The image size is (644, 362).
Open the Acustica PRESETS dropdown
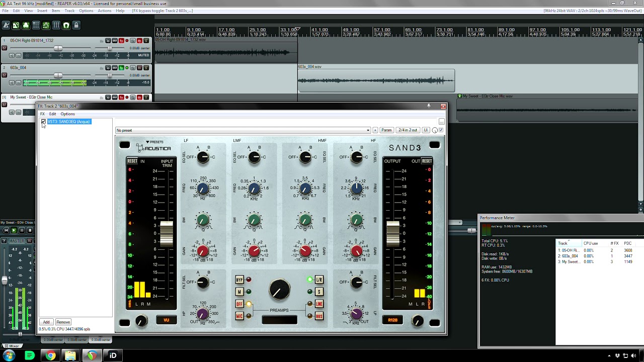(154, 142)
